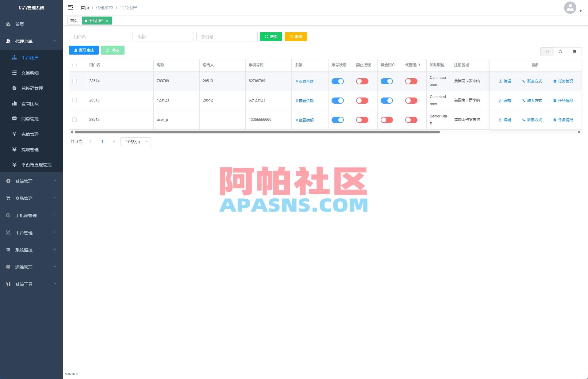Image resolution: width=588 pixels, height=379 pixels.
Task: Open the column settings grid icon
Action: point(574,52)
